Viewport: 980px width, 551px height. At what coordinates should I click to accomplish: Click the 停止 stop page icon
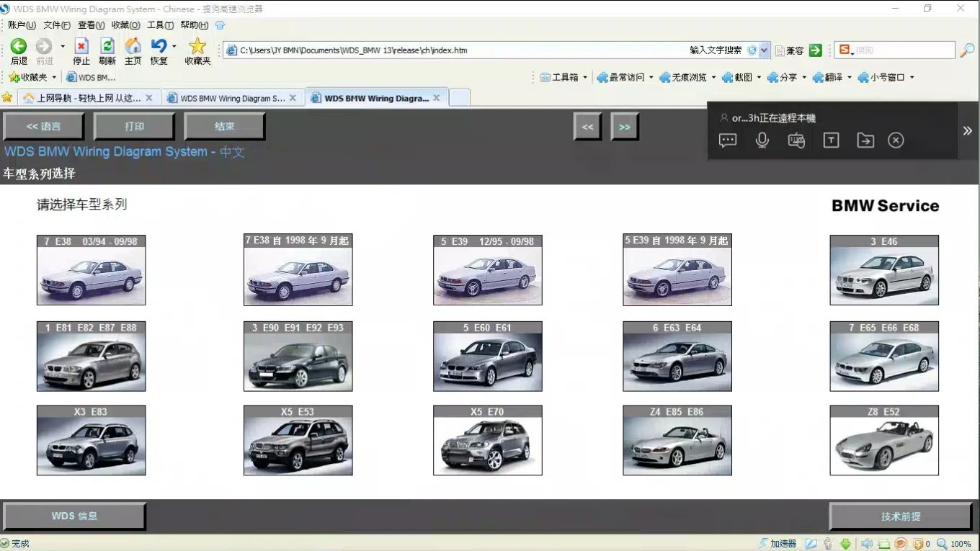coord(81,46)
